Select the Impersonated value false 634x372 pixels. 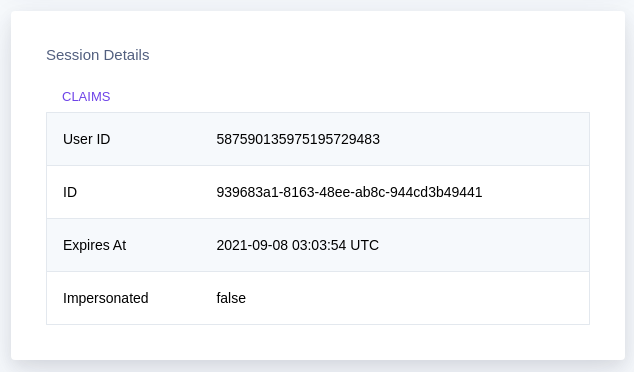tap(231, 298)
